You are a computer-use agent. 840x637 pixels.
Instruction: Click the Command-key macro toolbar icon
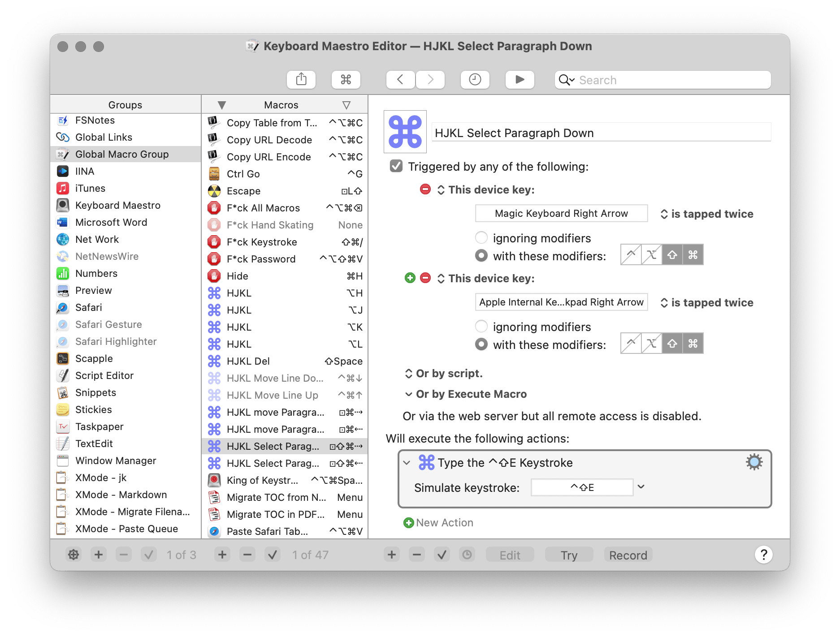[346, 80]
